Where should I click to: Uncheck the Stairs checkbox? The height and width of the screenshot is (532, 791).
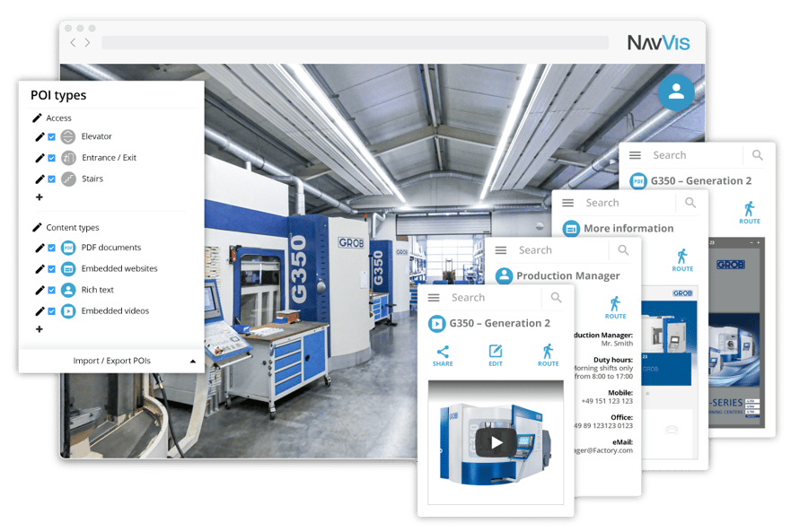point(51,179)
